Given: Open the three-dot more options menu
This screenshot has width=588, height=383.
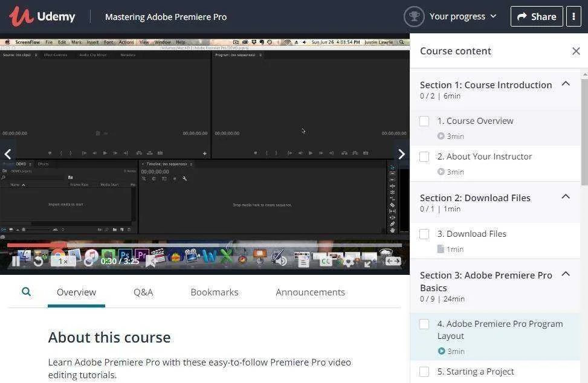Looking at the screenshot, I should click(573, 16).
